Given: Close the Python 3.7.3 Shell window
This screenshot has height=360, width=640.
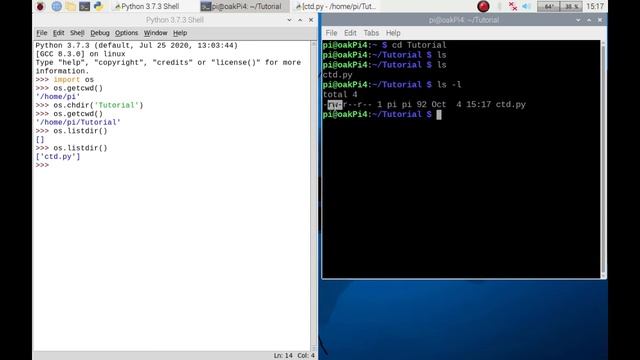Looking at the screenshot, I should tap(311, 20).
